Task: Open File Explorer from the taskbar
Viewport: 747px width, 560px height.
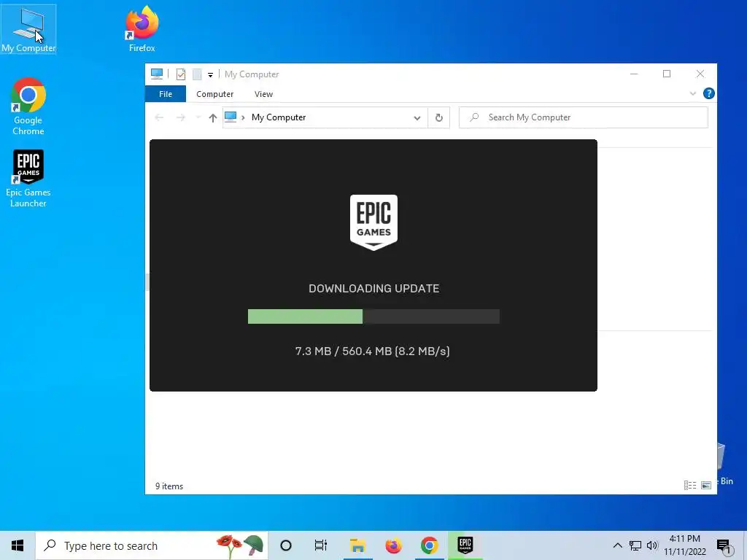Action: pyautogui.click(x=357, y=545)
